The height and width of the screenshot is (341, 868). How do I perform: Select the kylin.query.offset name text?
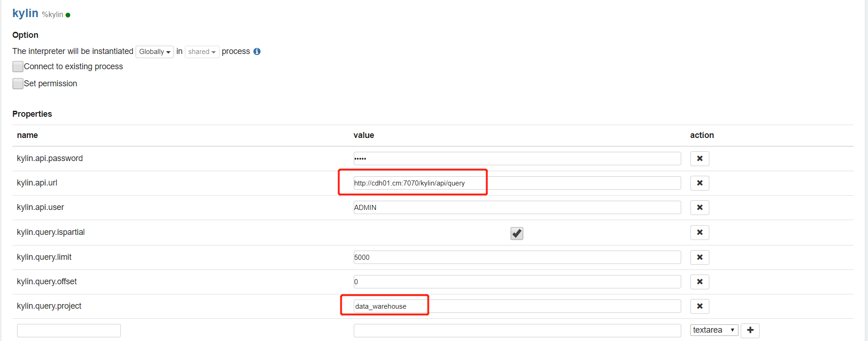pos(47,281)
